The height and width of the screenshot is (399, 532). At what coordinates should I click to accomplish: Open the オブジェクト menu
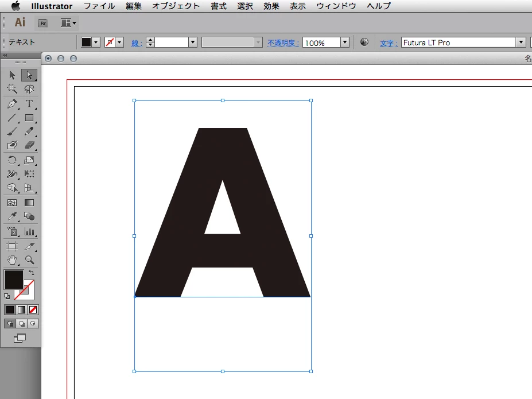point(176,6)
